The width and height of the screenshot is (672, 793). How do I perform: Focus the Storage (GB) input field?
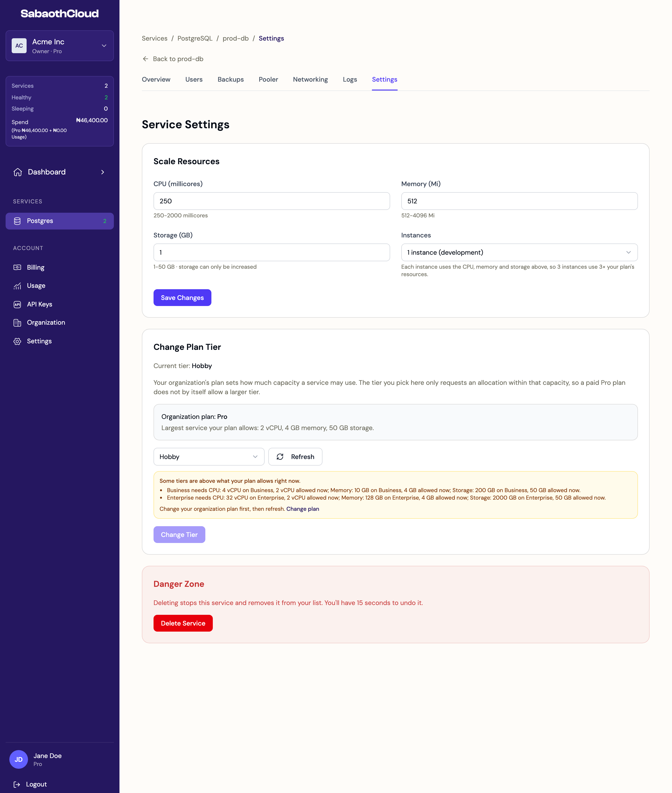[272, 252]
